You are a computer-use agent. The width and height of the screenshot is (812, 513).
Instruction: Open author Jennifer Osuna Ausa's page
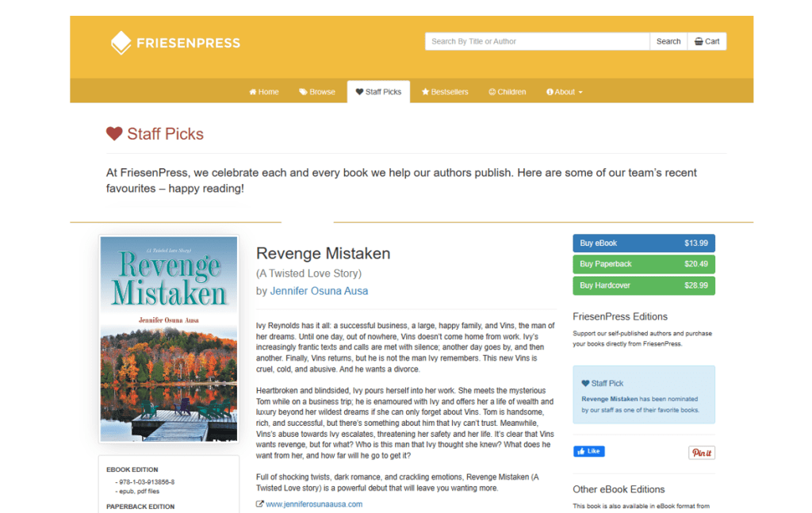[319, 291]
